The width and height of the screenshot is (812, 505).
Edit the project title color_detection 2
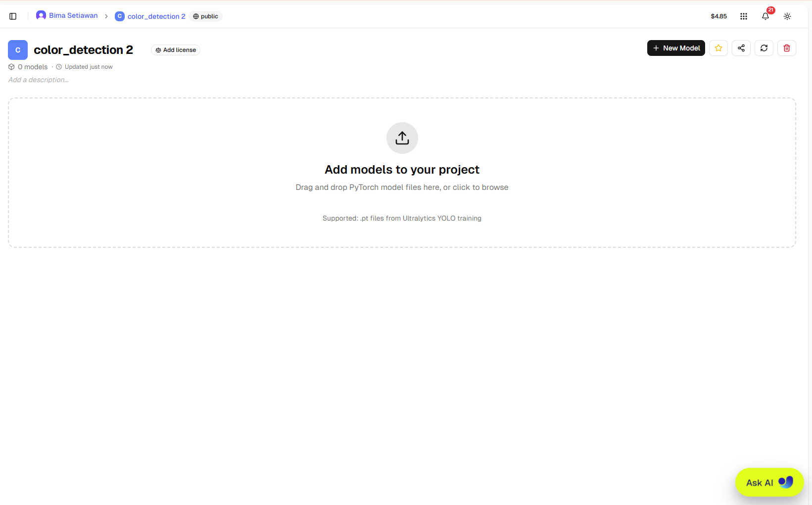pyautogui.click(x=83, y=50)
